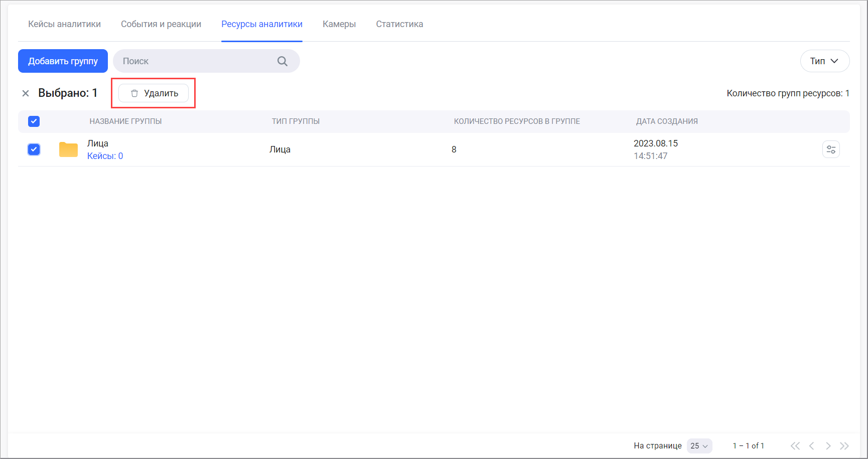Viewport: 868px width, 459px height.
Task: Open the Тип filter dropdown
Action: pyautogui.click(x=824, y=61)
